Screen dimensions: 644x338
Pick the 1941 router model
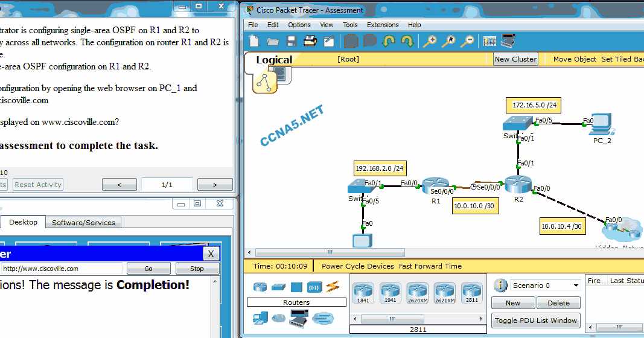click(390, 293)
